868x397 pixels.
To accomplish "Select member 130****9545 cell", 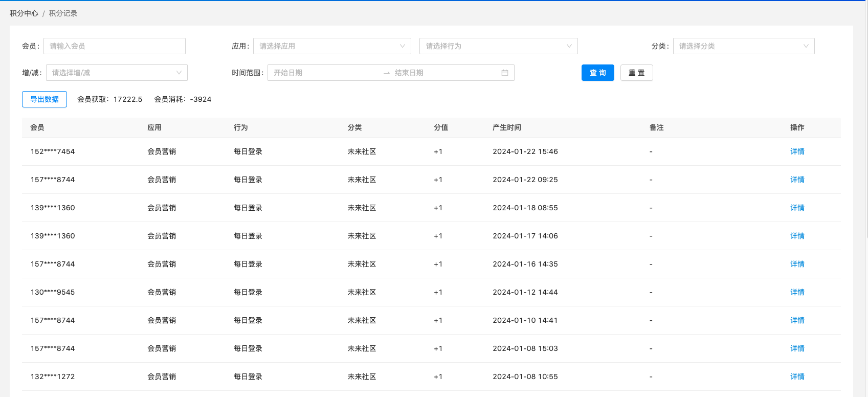I will click(x=53, y=292).
